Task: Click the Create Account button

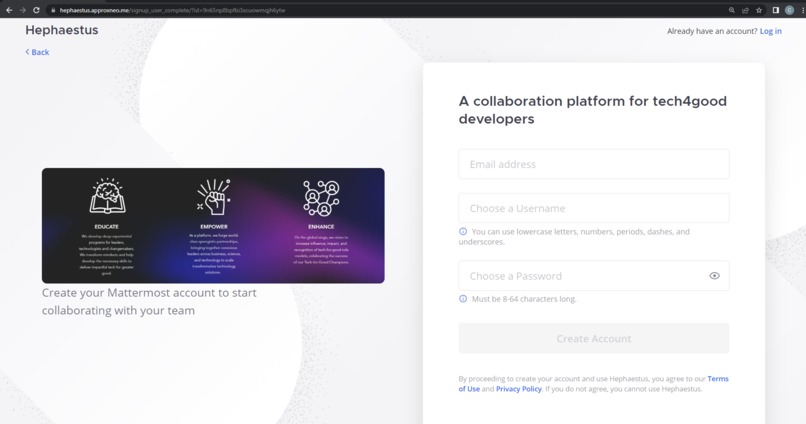Action: point(594,338)
